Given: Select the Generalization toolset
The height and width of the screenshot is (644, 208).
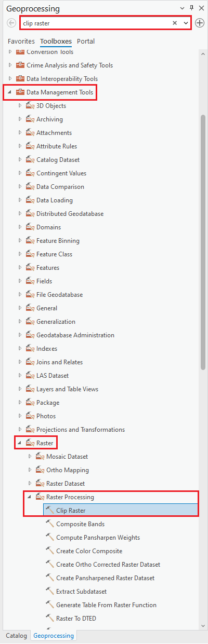Looking at the screenshot, I should pyautogui.click(x=56, y=322).
